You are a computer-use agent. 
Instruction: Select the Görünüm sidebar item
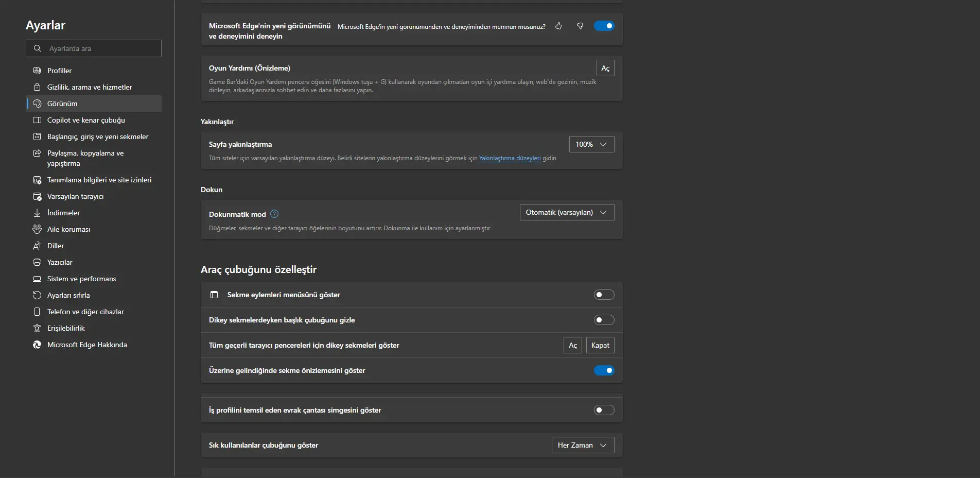[94, 104]
